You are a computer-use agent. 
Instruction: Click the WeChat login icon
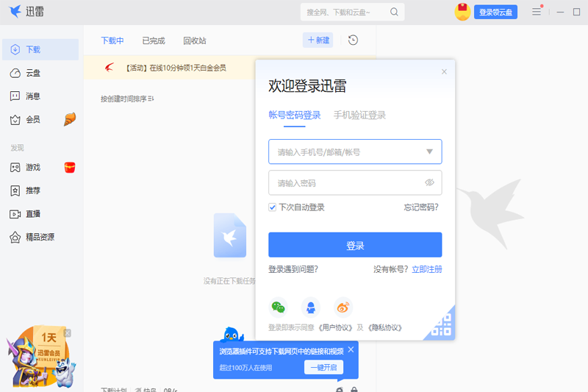tap(278, 307)
